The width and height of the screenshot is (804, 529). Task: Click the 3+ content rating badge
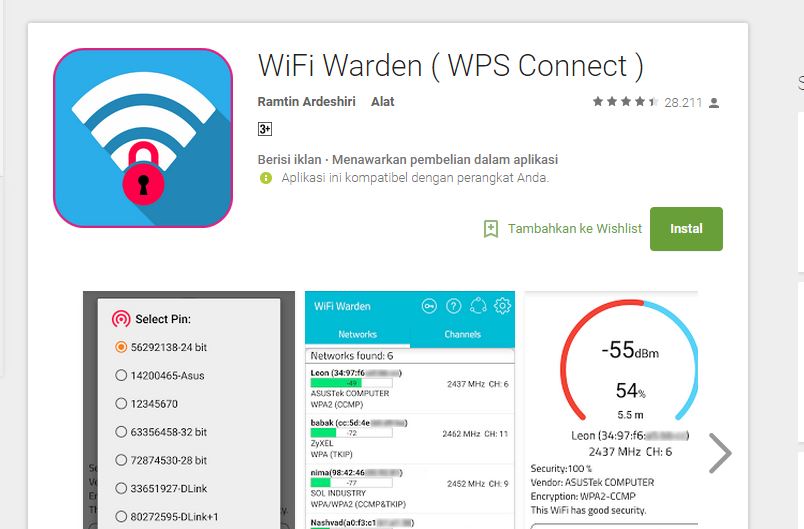pyautogui.click(x=265, y=129)
